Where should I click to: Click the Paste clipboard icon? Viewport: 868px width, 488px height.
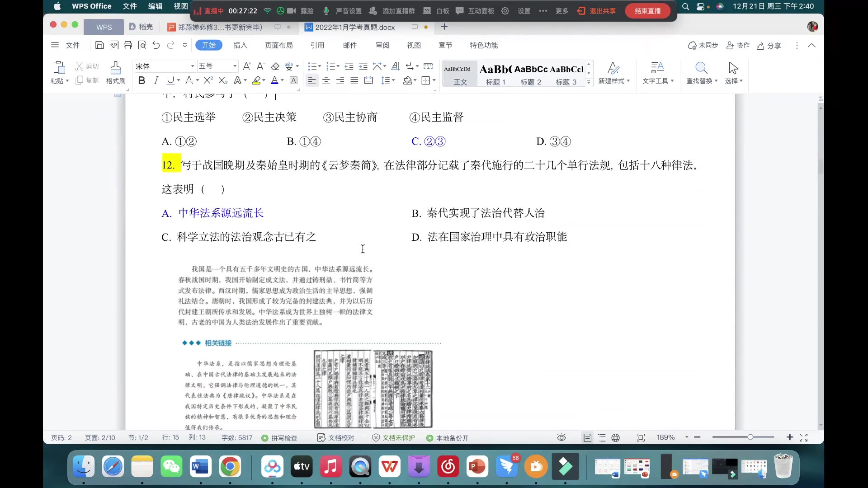pyautogui.click(x=59, y=68)
